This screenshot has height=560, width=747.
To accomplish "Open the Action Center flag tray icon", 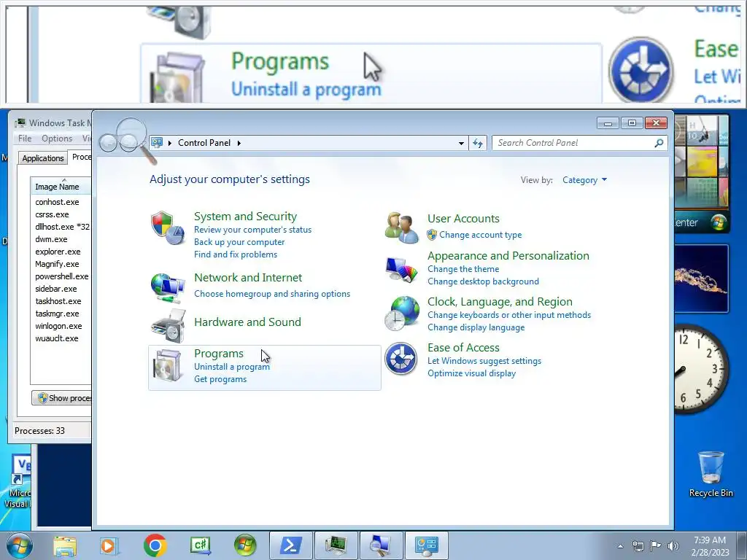I will point(656,545).
